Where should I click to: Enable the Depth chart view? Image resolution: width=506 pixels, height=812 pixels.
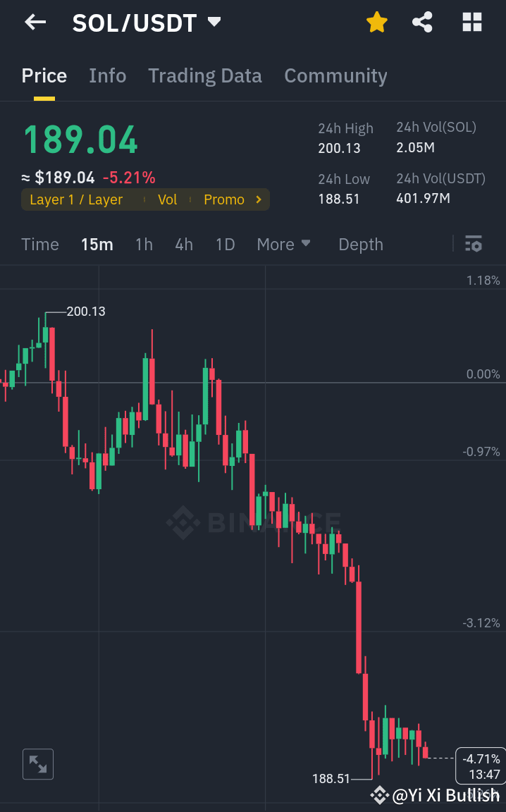360,244
